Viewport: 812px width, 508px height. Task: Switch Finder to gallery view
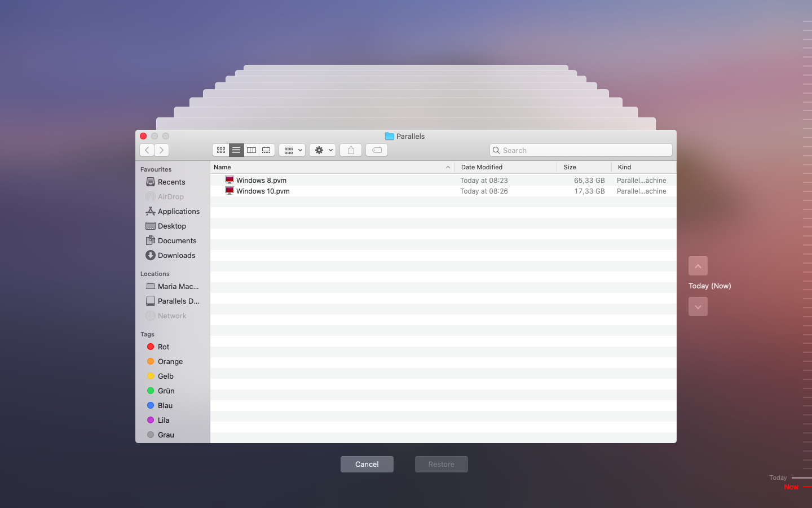pos(267,150)
